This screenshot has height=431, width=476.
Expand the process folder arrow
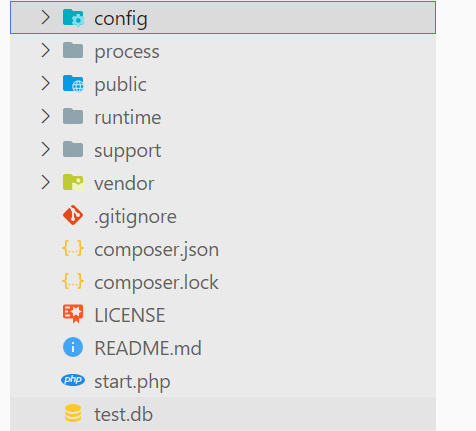(45, 50)
